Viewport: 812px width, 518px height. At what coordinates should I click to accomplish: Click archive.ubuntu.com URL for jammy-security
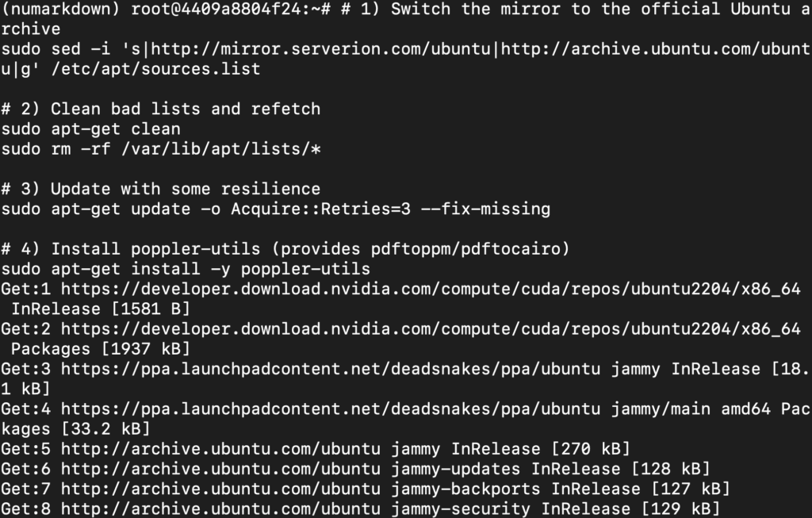click(x=220, y=508)
